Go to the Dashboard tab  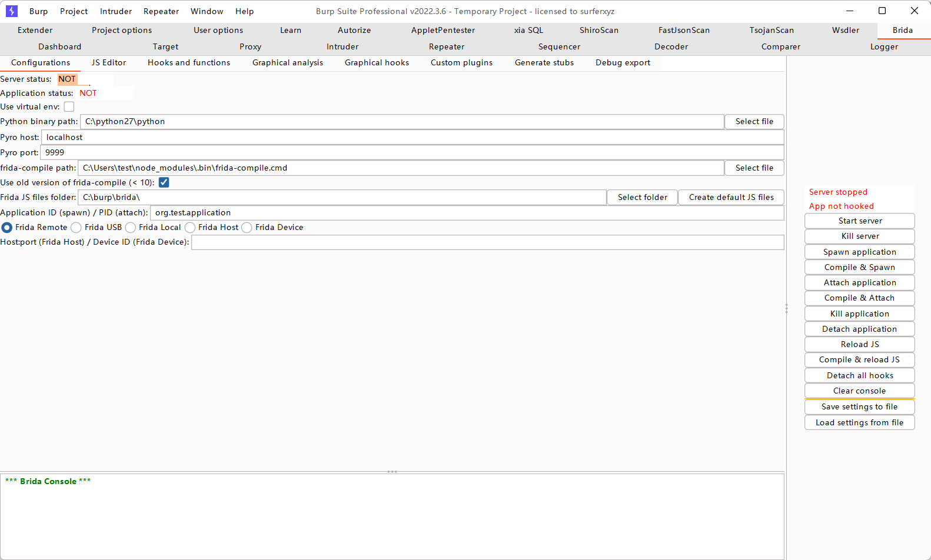tap(60, 47)
